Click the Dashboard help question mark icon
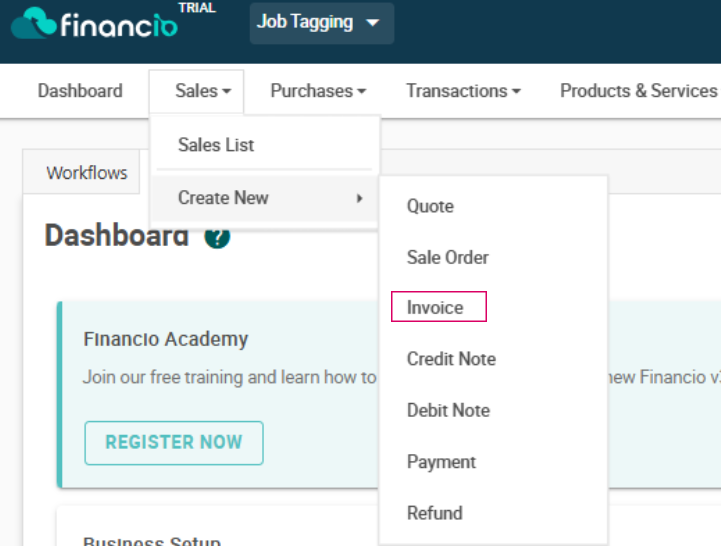 (x=217, y=236)
